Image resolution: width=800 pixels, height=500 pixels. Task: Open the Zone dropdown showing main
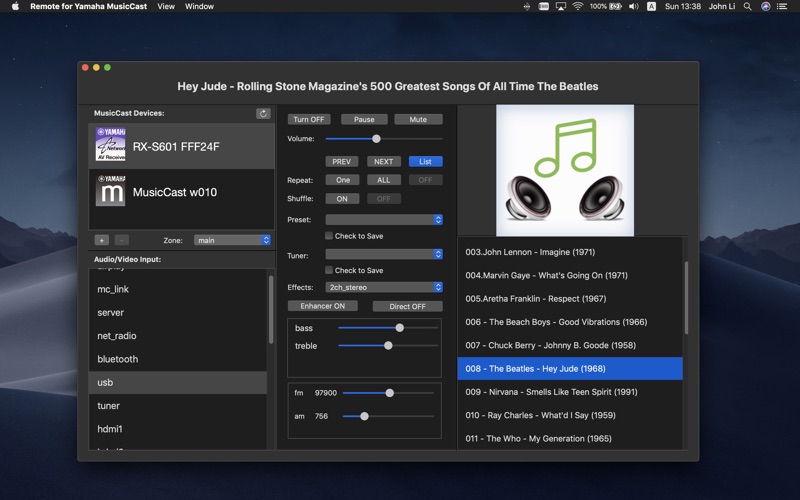coord(232,240)
